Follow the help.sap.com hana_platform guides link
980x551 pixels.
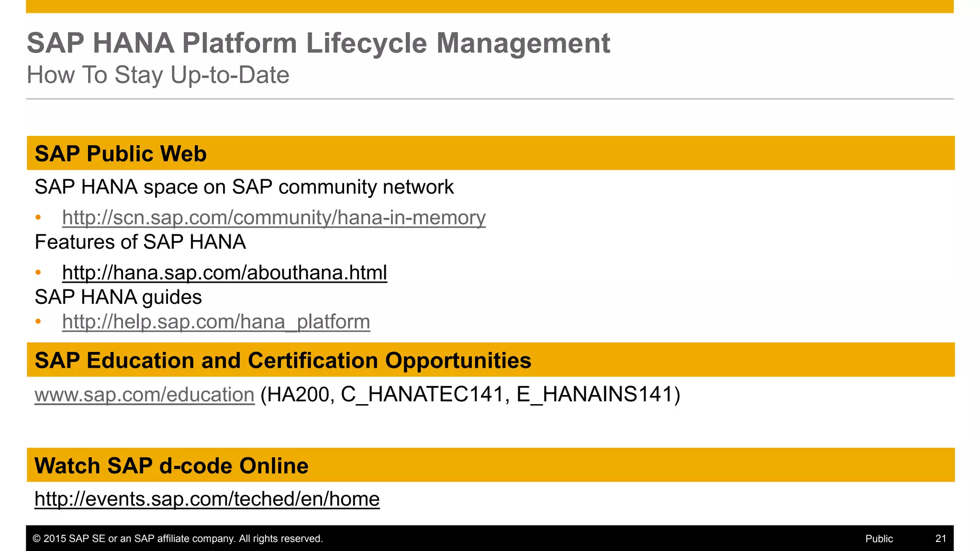(216, 322)
